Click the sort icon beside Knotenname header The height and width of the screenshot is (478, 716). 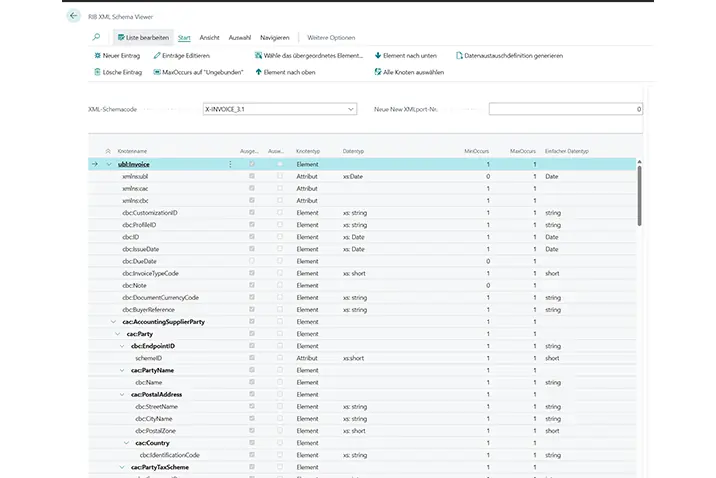point(108,151)
